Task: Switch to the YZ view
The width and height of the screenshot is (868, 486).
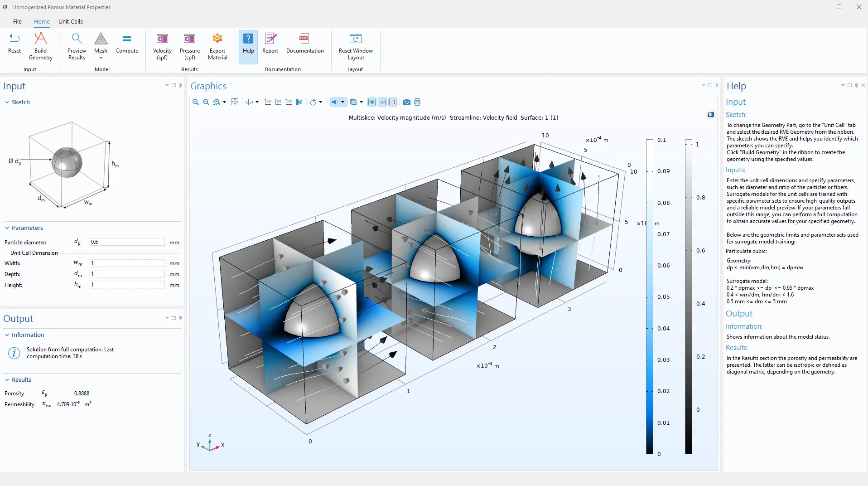Action: [x=278, y=102]
